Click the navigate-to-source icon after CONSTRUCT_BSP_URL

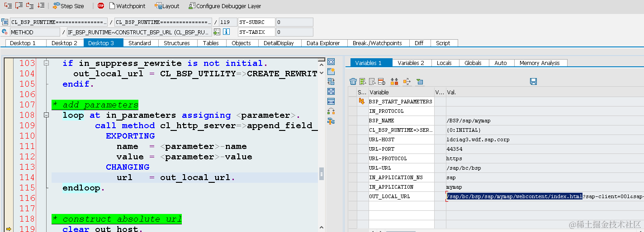(x=217, y=32)
